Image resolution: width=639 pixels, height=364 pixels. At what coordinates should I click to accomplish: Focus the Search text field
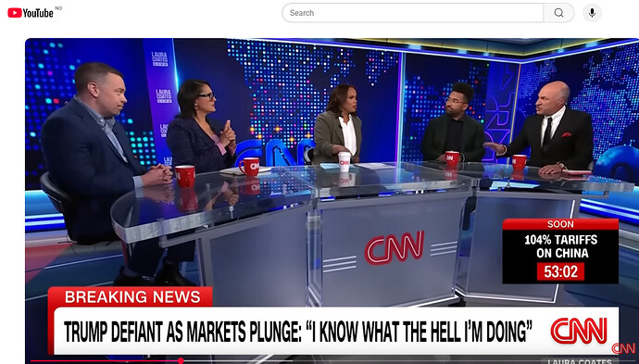tap(412, 13)
